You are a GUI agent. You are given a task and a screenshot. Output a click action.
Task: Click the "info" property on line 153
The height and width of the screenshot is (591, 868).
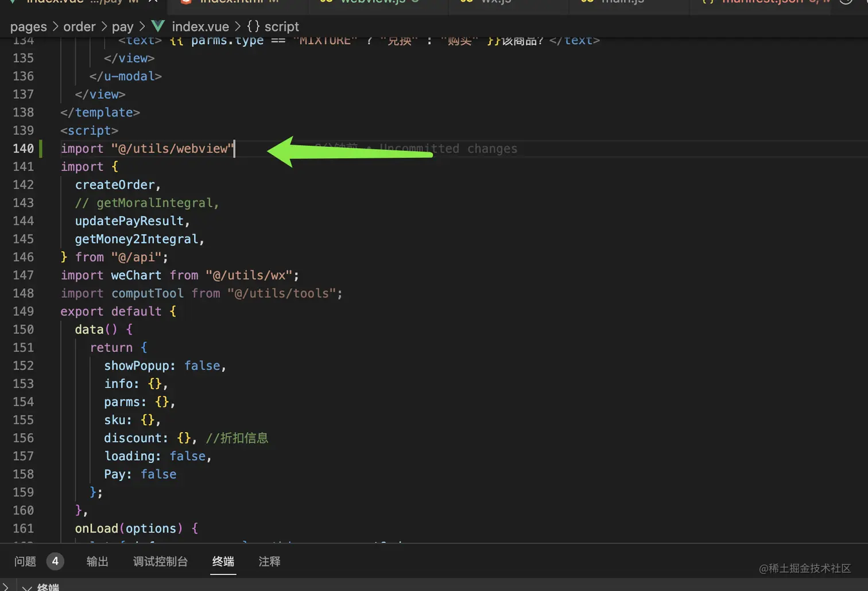click(x=118, y=383)
